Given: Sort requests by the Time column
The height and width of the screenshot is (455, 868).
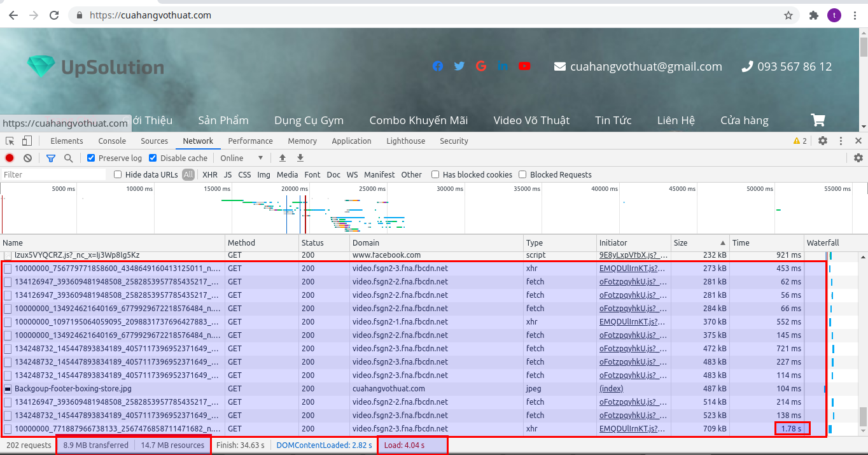Looking at the screenshot, I should tap(767, 242).
